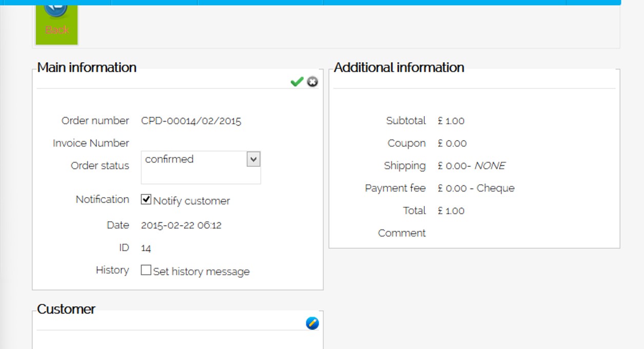Click the Notify customer label text
The height and width of the screenshot is (349, 644).
pyautogui.click(x=191, y=201)
